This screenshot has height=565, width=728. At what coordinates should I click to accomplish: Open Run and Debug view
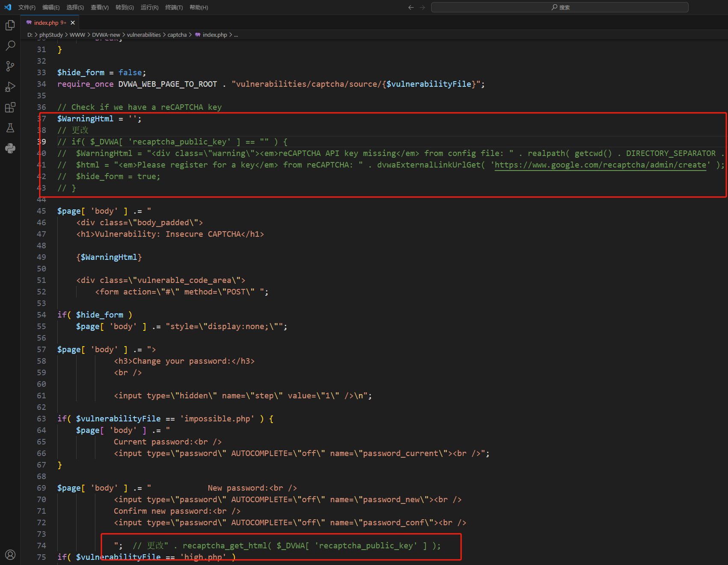(x=10, y=87)
